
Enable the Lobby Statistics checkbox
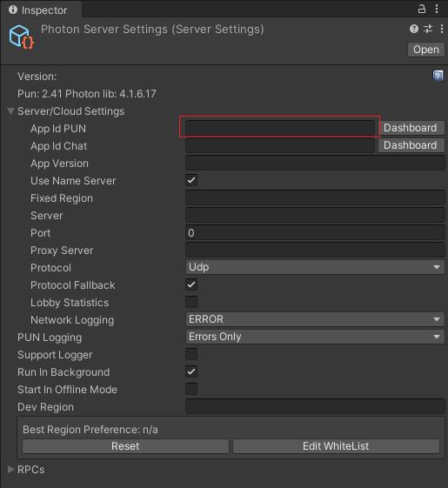click(x=191, y=302)
